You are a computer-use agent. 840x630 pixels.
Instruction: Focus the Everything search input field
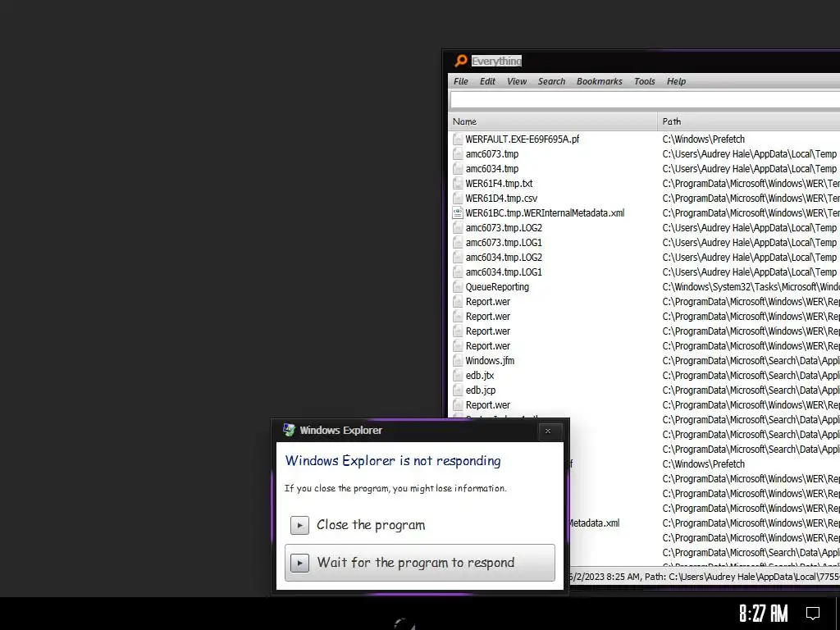tap(645, 99)
